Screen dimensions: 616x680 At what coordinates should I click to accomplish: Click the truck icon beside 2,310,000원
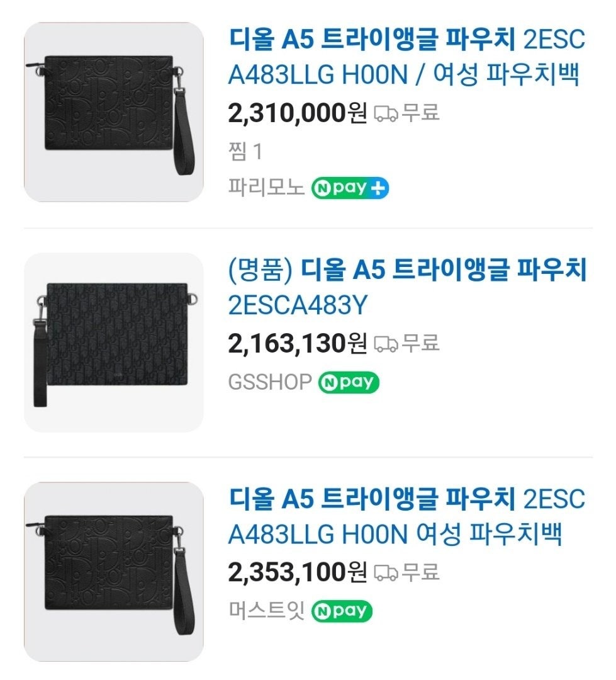(x=386, y=114)
